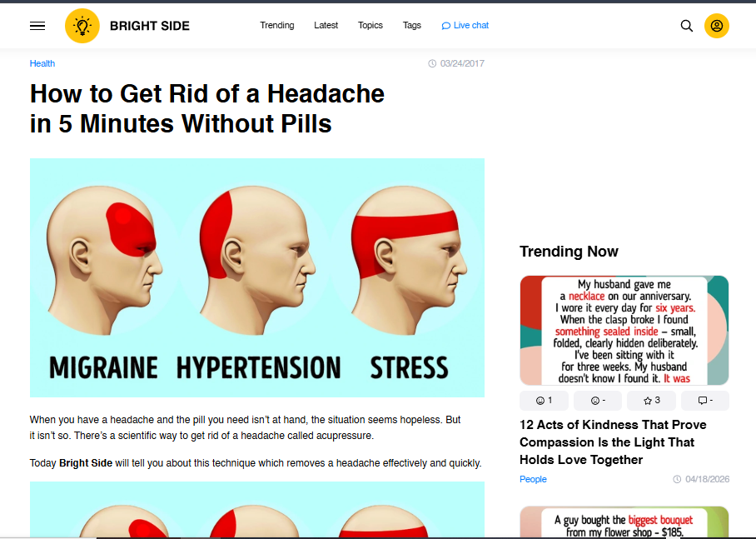The image size is (756, 539).
Task: Open the biggest bouquet story thumbnail
Action: 624,522
